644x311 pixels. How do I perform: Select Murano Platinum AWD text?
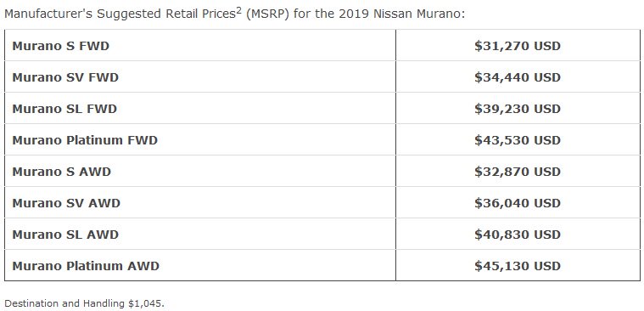tap(86, 266)
